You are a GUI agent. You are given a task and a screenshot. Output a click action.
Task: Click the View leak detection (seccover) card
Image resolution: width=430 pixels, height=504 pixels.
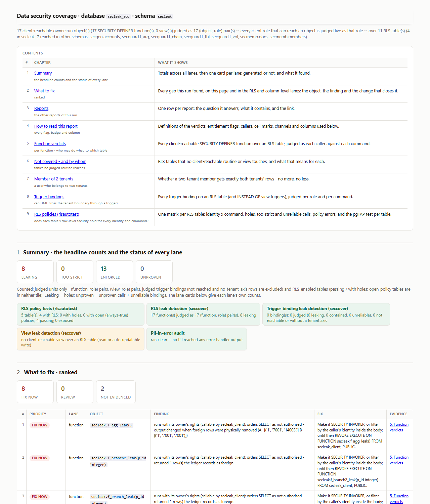[x=81, y=339]
